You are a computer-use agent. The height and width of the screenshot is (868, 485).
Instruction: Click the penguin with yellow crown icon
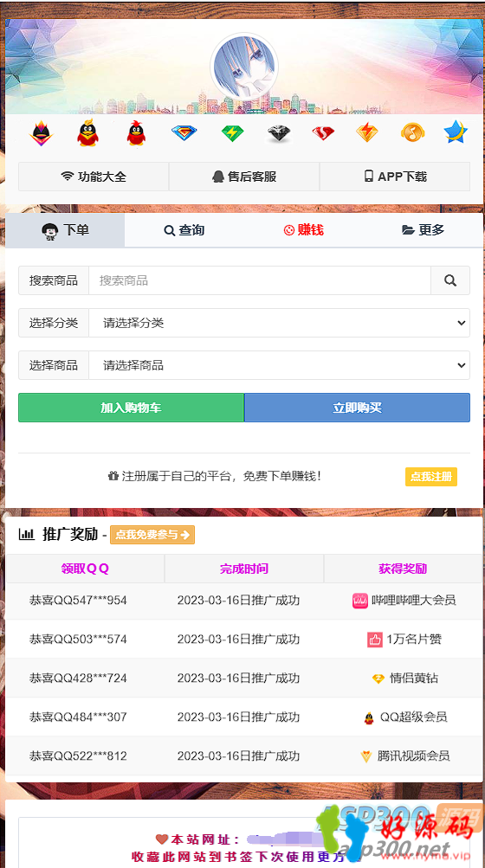(88, 133)
